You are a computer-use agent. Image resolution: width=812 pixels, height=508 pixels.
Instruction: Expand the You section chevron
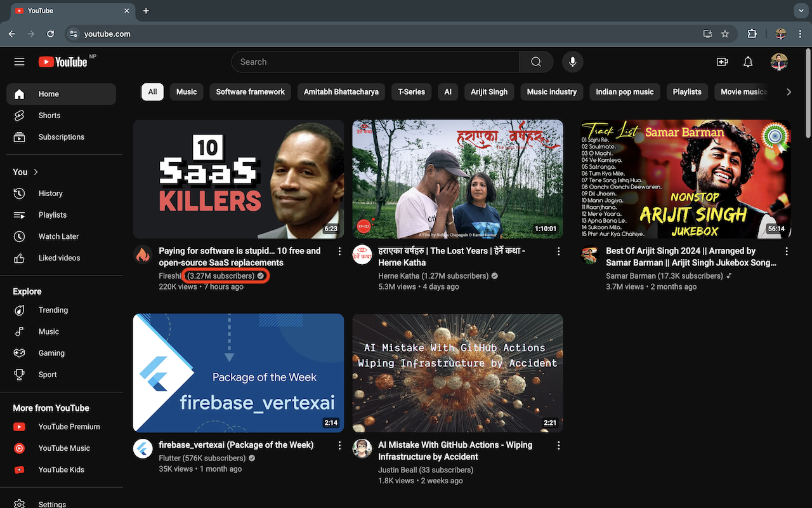coord(35,171)
